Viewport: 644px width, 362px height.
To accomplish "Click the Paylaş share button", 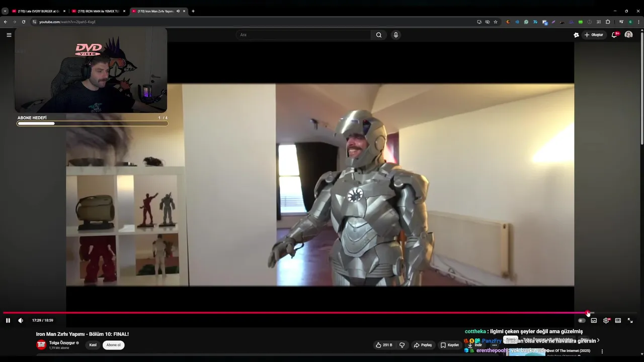I will (423, 345).
